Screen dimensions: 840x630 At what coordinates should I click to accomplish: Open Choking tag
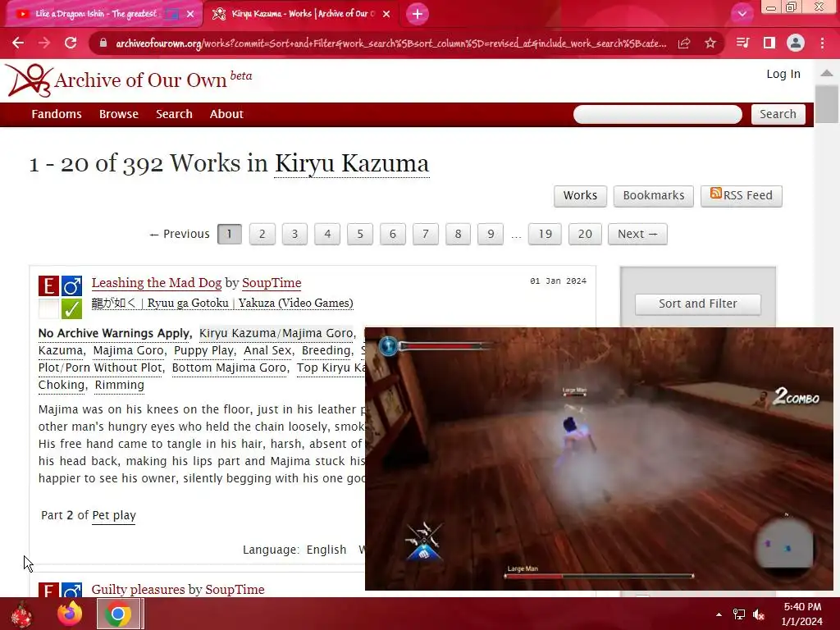click(x=62, y=385)
